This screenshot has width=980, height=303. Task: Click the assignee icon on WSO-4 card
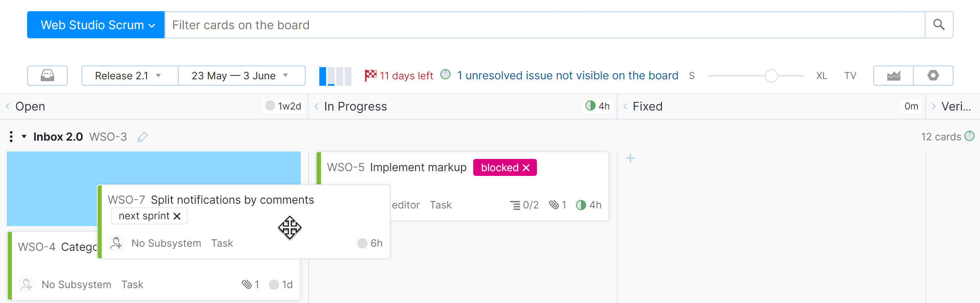26,284
